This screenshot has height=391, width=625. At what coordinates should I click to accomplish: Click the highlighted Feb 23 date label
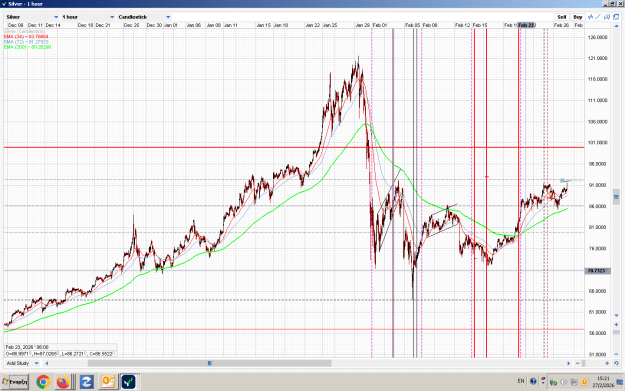click(526, 25)
